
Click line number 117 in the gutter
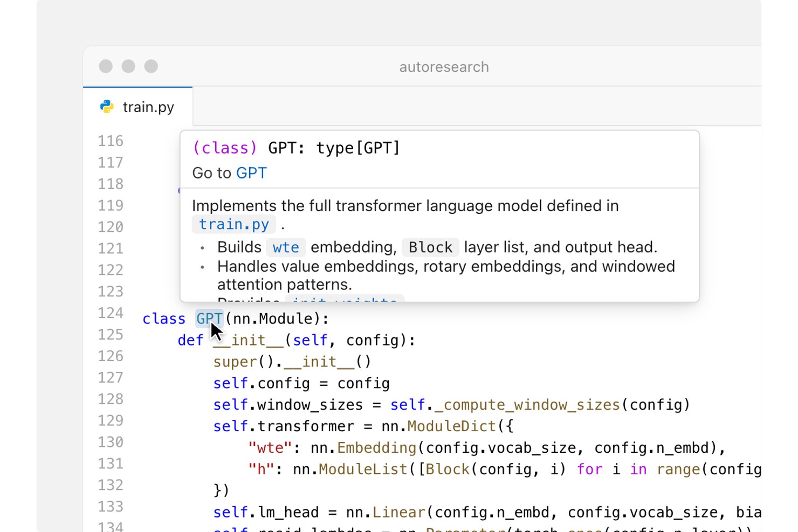(111, 163)
